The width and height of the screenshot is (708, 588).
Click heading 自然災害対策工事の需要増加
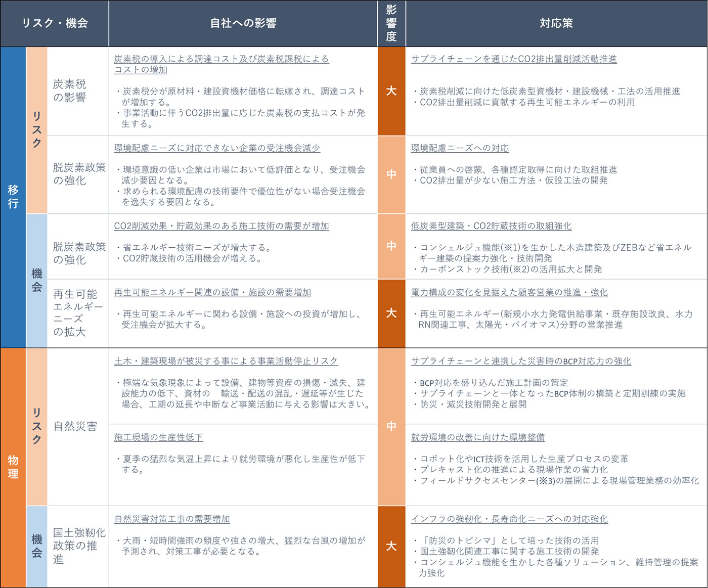pyautogui.click(x=172, y=519)
